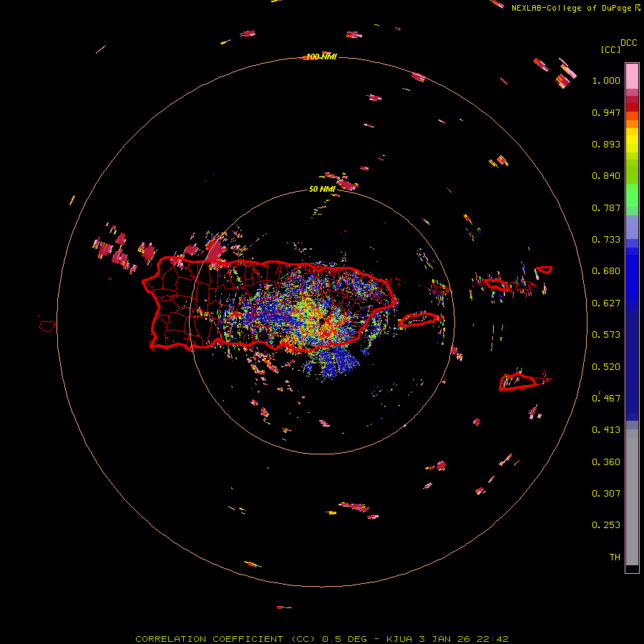Click the black radar site dot at map center
The height and width of the screenshot is (644, 644).
click(x=322, y=321)
